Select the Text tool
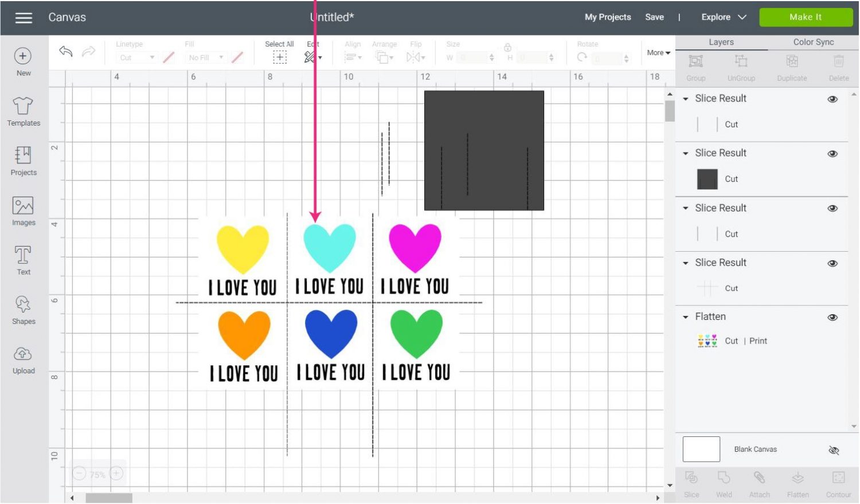860x504 pixels. [x=23, y=255]
